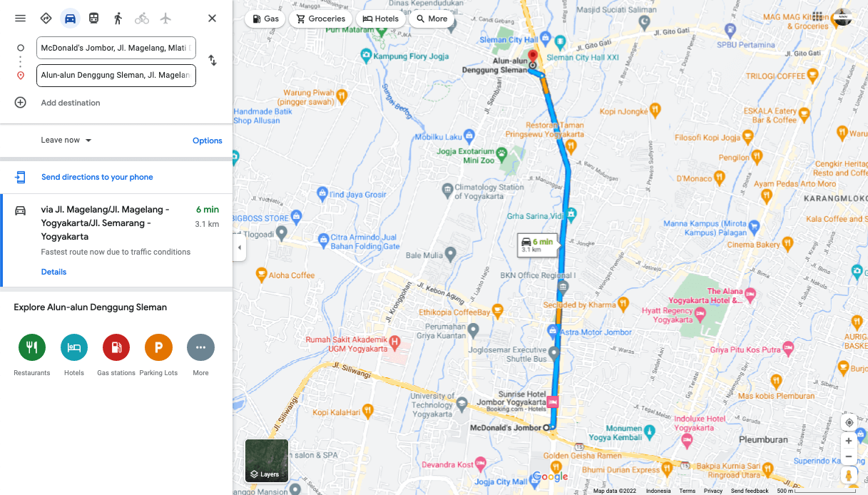The width and height of the screenshot is (868, 495).
Task: Reverse starting point and destination
Action: [x=212, y=61]
